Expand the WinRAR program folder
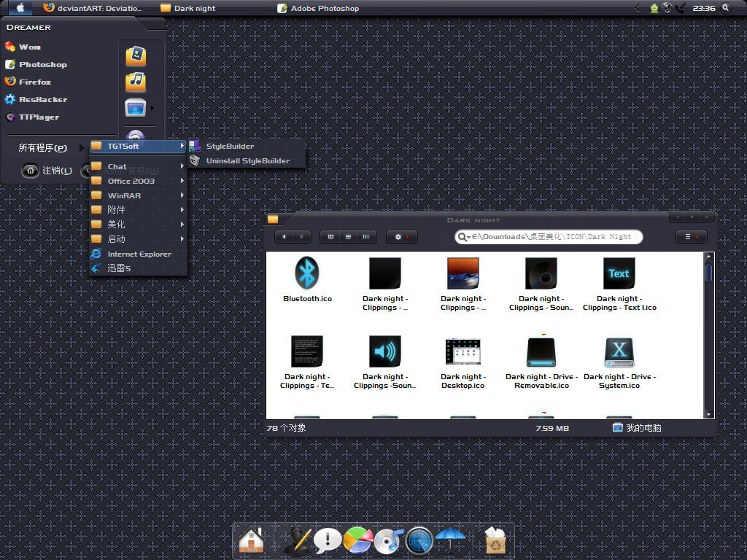 (138, 195)
